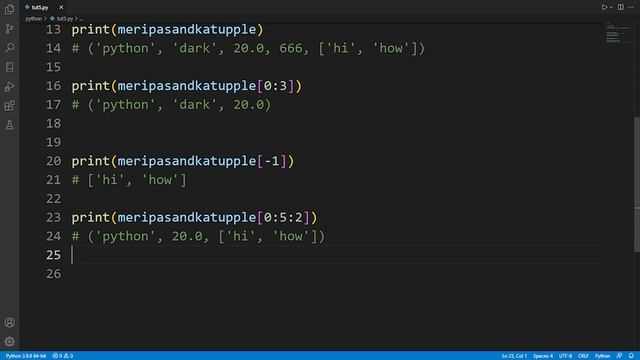The height and width of the screenshot is (360, 640).
Task: Select Python 3.9.6 64-bit interpreter
Action: pos(26,356)
